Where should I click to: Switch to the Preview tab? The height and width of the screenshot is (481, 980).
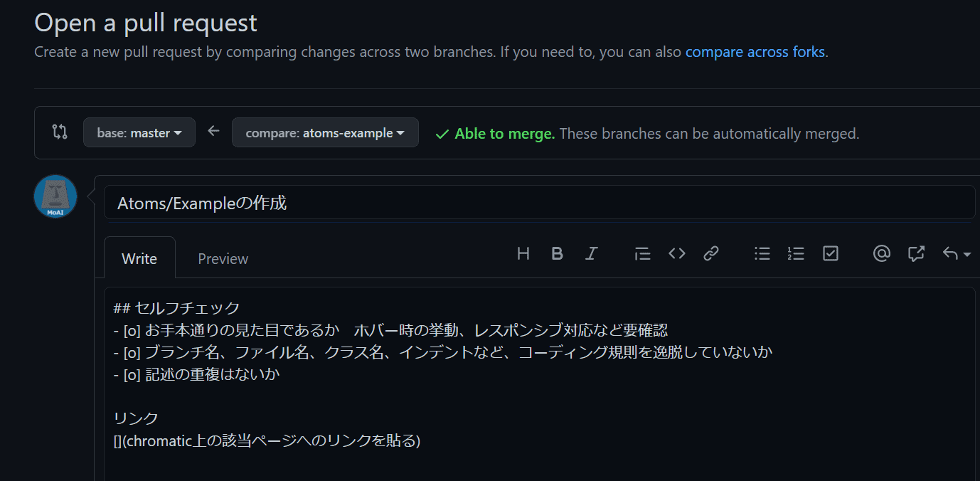click(223, 259)
